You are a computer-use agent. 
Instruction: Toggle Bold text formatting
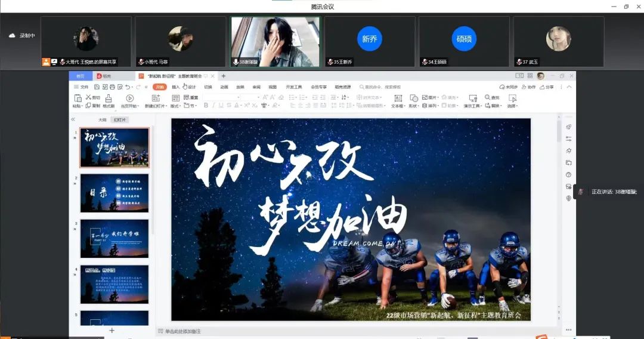[206, 106]
